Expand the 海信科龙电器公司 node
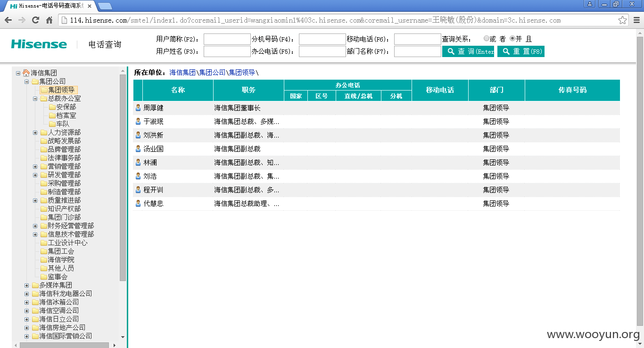The width and height of the screenshot is (644, 348). coord(26,294)
